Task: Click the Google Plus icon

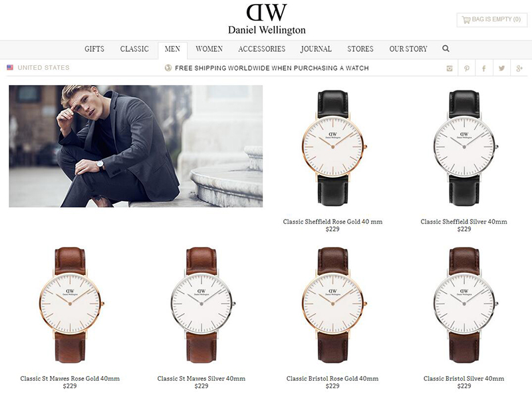Action: [519, 69]
